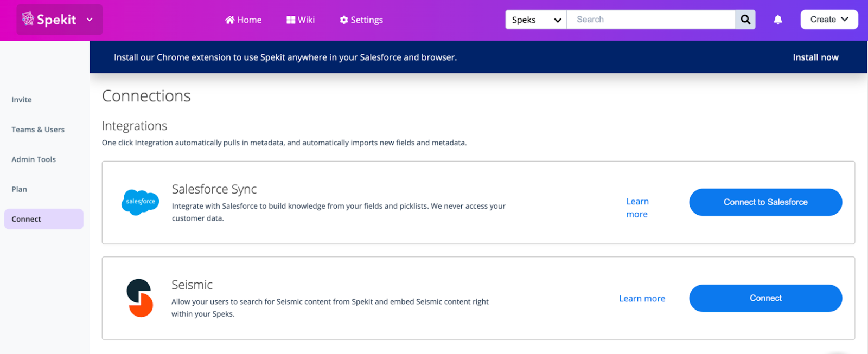Open Settings in the top navigation
The image size is (868, 354).
(x=361, y=20)
